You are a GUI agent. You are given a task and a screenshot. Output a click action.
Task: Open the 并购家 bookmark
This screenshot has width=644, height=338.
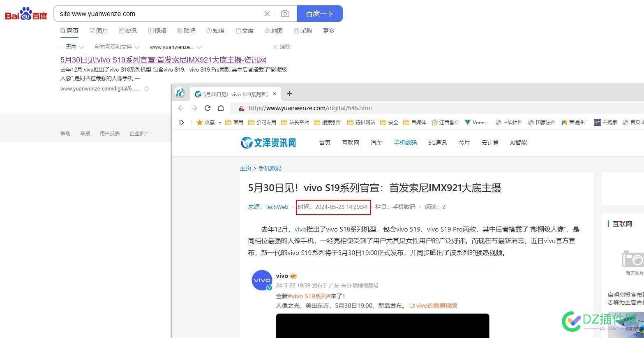point(606,122)
